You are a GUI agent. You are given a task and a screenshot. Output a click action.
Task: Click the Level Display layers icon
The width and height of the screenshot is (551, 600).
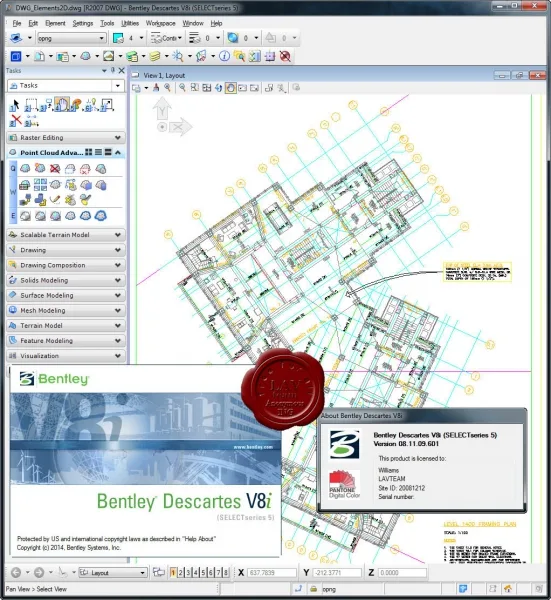[x=155, y=56]
